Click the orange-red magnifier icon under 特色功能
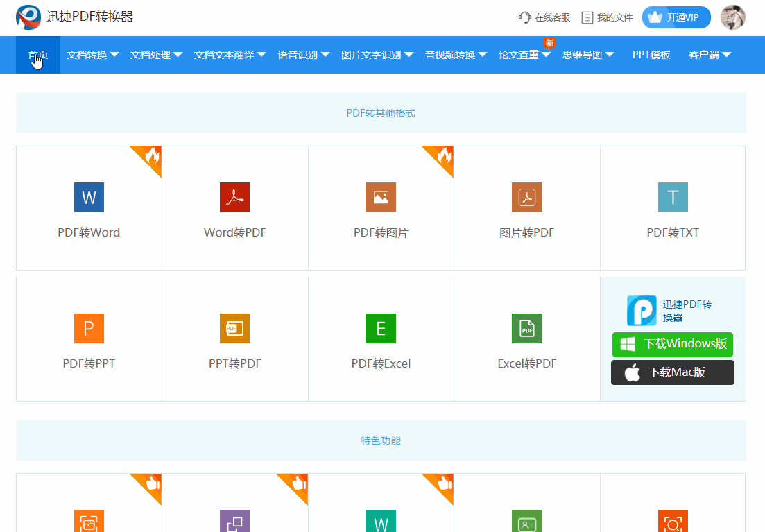This screenshot has height=532, width=765. coord(673,521)
